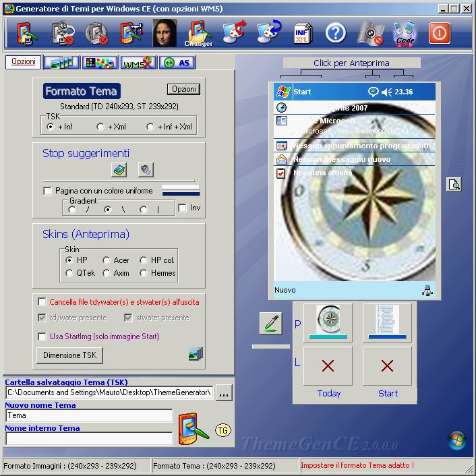Click the yellow TG round icon
Viewport: 476px width, 476px height.
click(222, 429)
